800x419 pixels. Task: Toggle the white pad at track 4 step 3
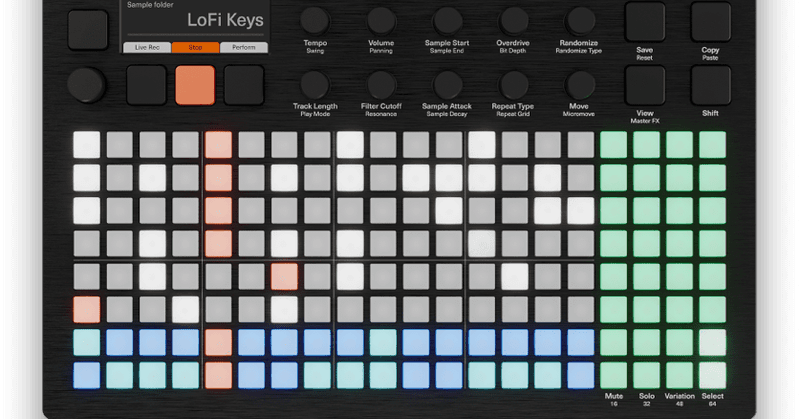(x=153, y=244)
